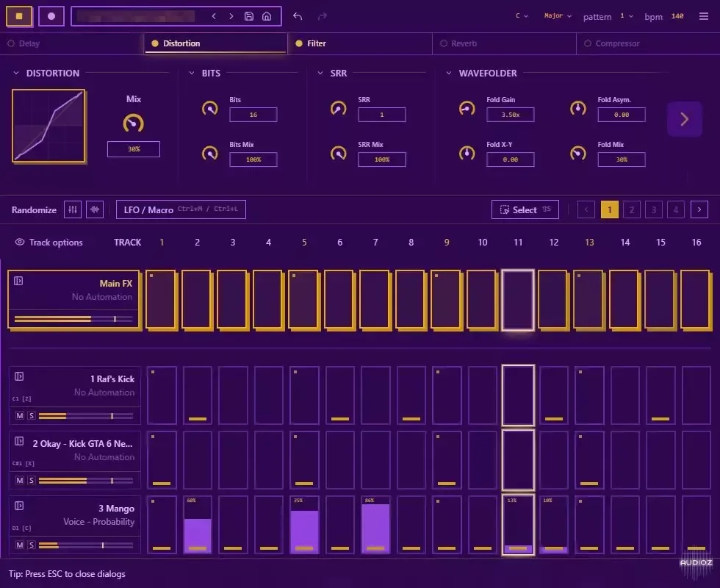Click the distortion Mix knob
This screenshot has height=588, width=720.
click(x=133, y=123)
